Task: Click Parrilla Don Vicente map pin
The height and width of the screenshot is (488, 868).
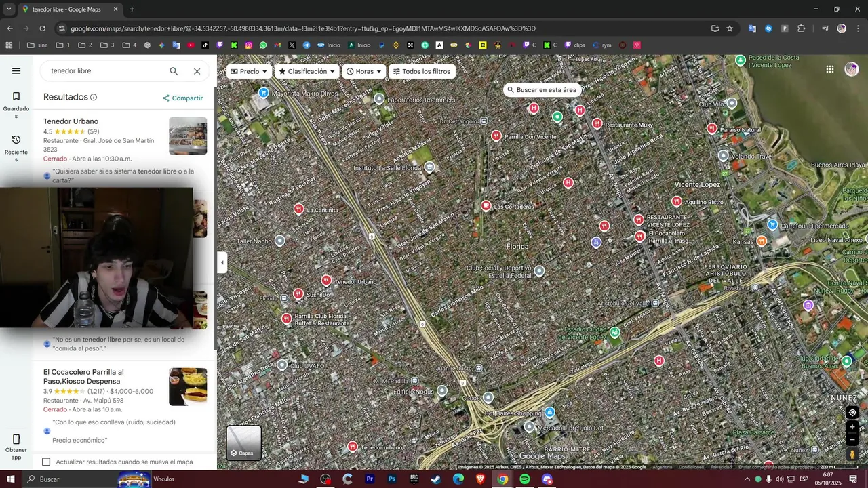Action: (496, 136)
